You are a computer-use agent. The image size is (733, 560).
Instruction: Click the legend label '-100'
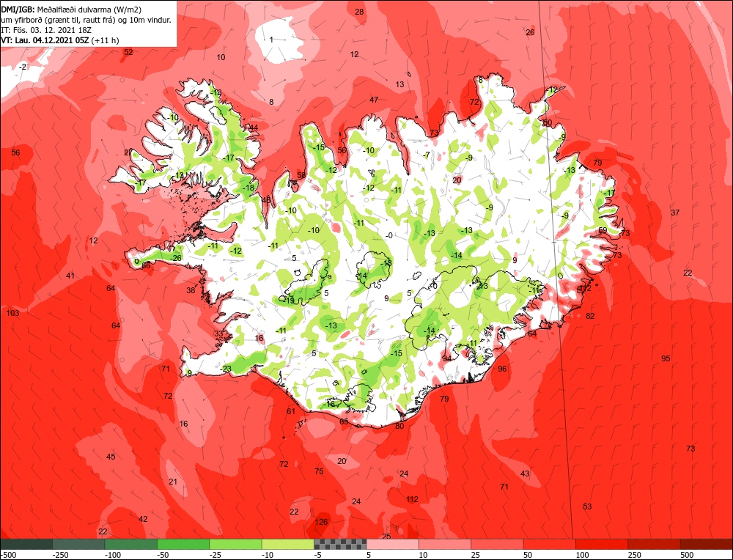(x=113, y=555)
